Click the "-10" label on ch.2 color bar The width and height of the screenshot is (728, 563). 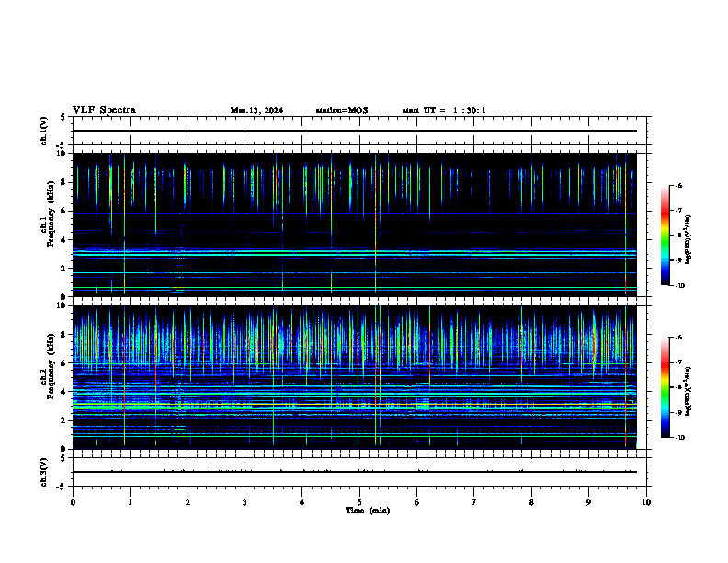coord(679,438)
